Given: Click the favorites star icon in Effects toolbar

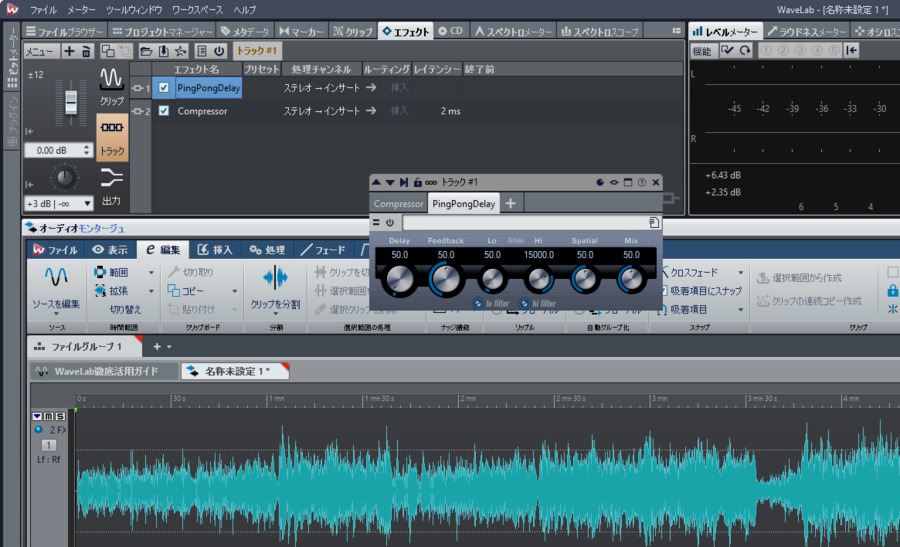Looking at the screenshot, I should [181, 51].
